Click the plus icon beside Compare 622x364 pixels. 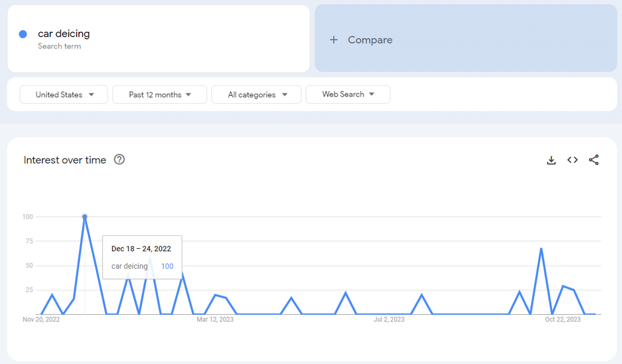(x=333, y=40)
